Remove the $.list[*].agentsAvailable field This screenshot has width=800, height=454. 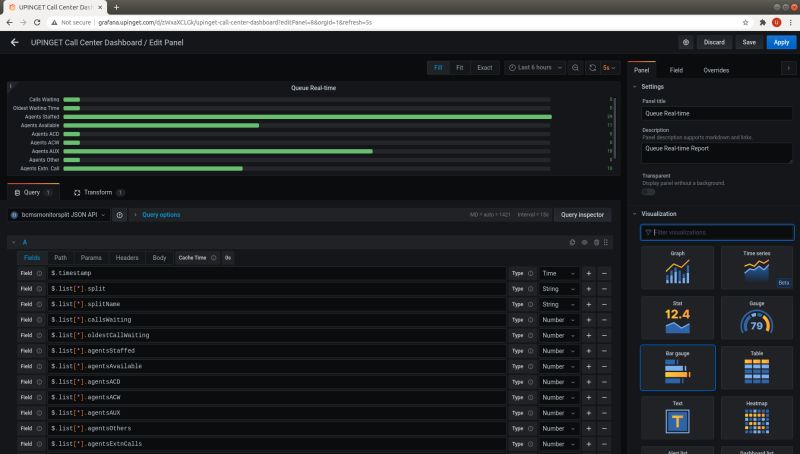click(604, 366)
